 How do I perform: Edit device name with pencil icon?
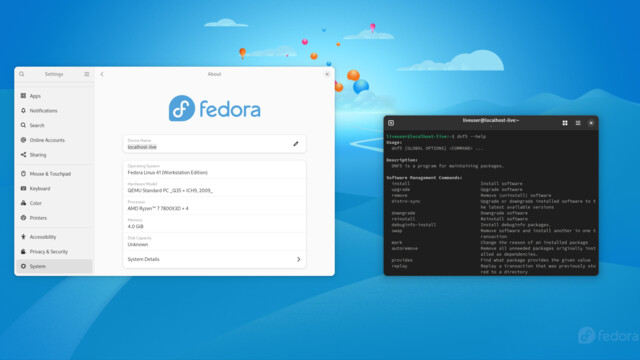pos(296,144)
